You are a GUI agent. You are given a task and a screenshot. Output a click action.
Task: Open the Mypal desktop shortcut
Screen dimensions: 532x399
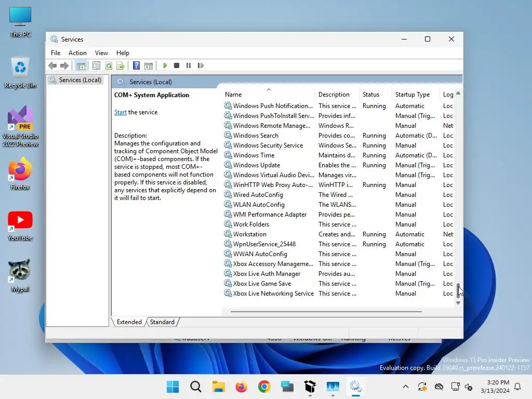pos(20,275)
